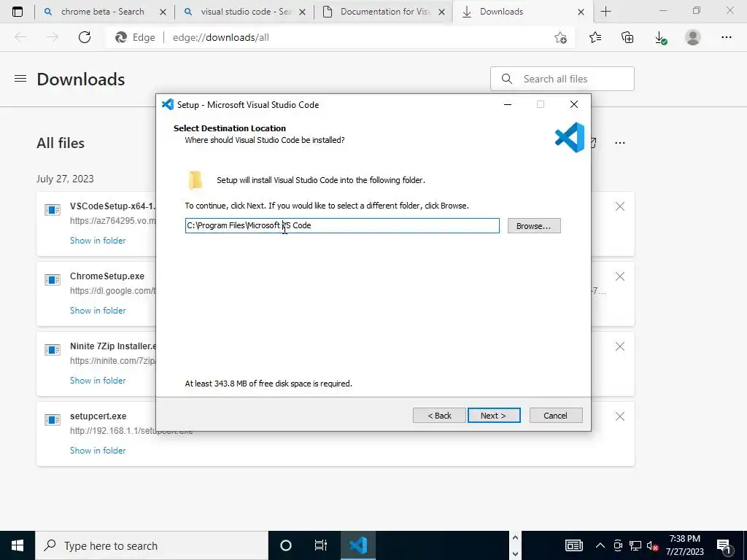Click the Meet Now tray icon

(618, 545)
